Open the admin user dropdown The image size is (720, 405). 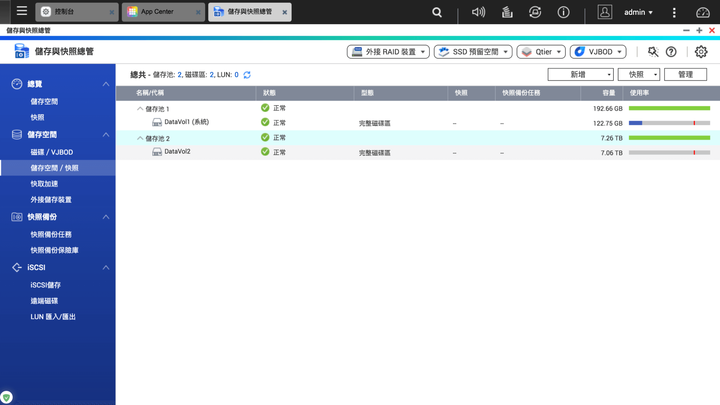click(638, 12)
